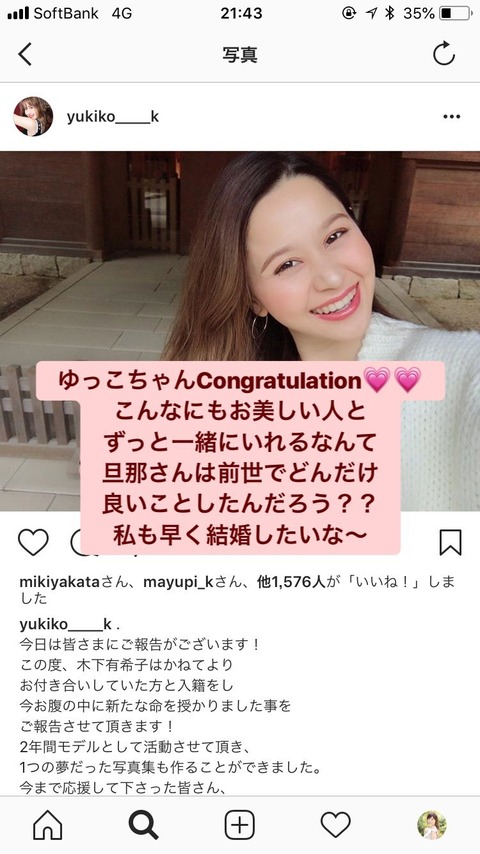Tap the new post plus icon
Viewport: 480px width, 854px height.
click(x=240, y=825)
